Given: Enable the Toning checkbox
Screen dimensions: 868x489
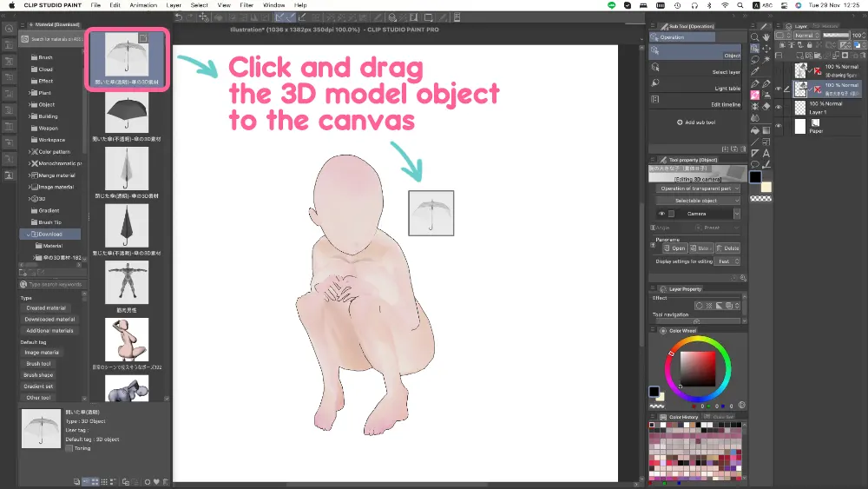Looking at the screenshot, I should [x=69, y=448].
